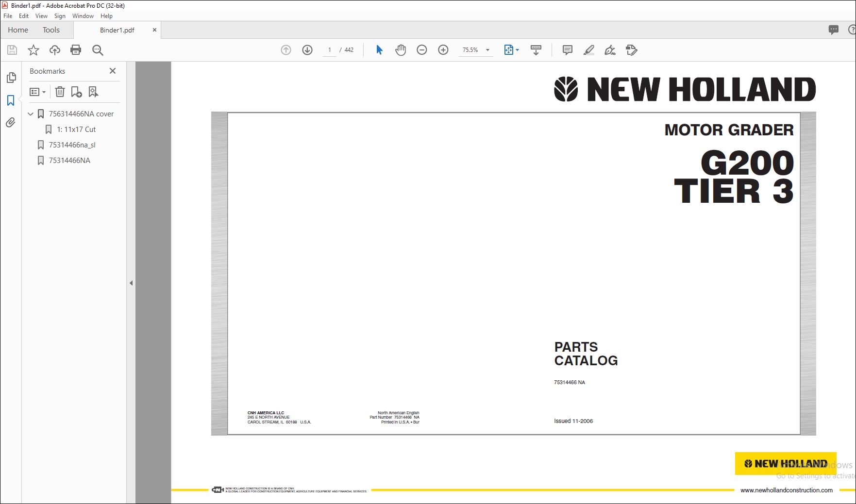
Task: Open comments chat bubble icon
Action: [x=834, y=30]
